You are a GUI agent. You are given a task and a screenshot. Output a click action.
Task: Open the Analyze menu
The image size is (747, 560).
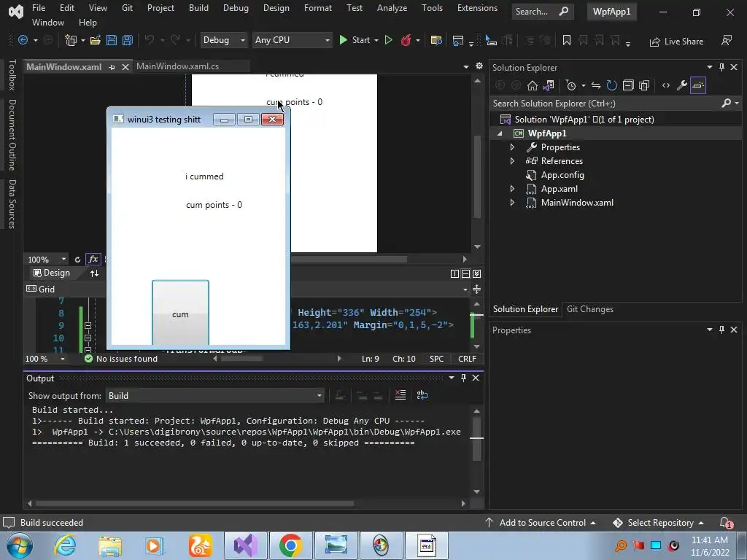[392, 7]
